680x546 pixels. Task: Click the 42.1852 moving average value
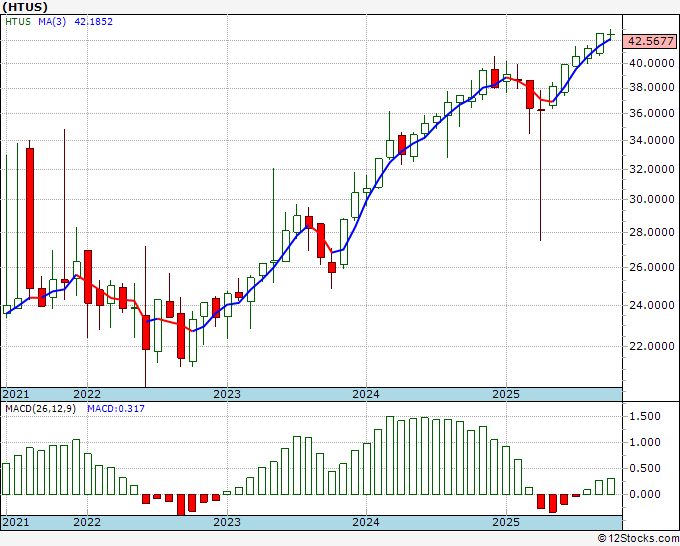[94, 22]
